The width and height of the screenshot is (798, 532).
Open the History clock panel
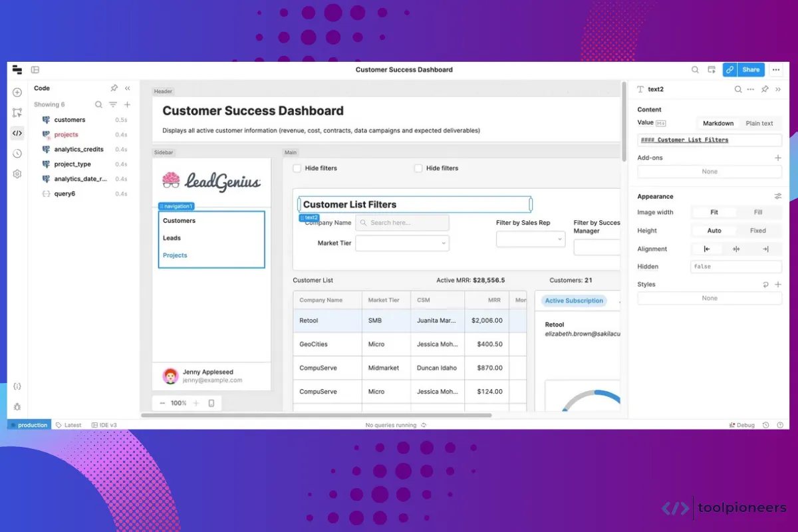pos(17,154)
